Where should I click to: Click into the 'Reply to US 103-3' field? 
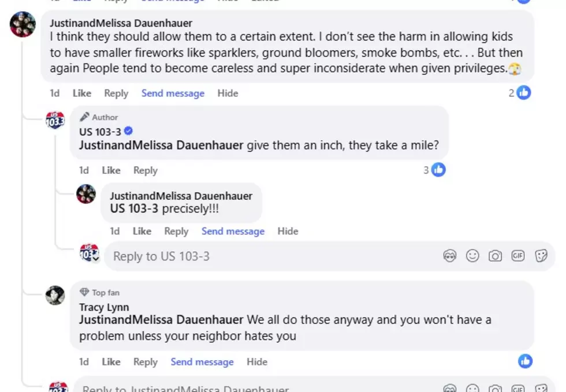274,256
